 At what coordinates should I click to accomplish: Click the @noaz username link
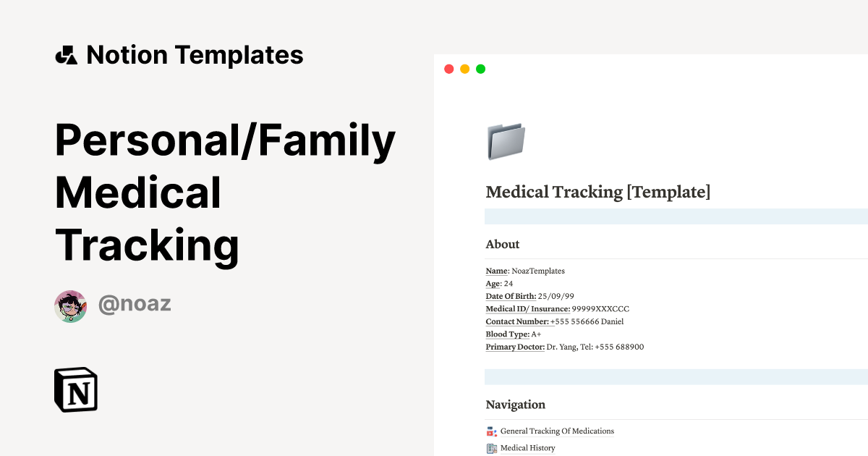[135, 304]
